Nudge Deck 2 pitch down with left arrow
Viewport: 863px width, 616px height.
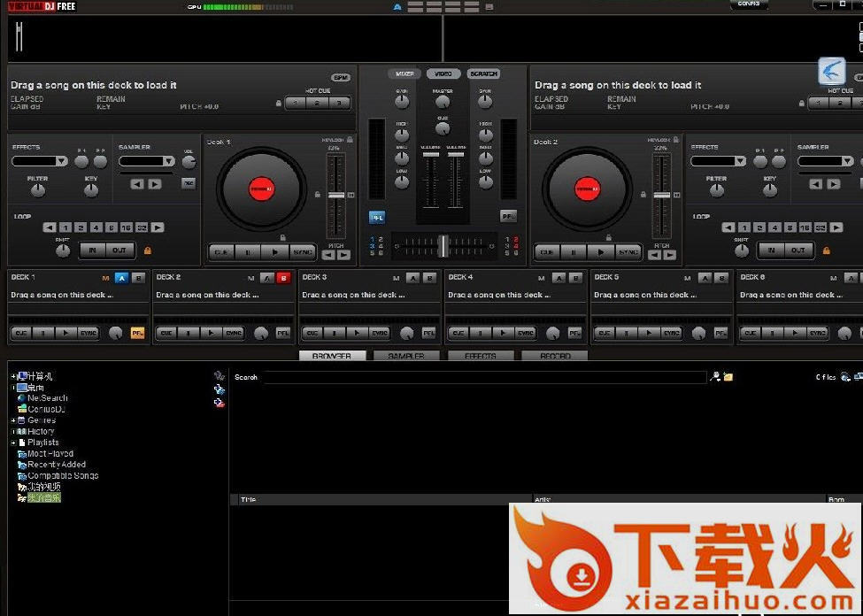tap(654, 255)
